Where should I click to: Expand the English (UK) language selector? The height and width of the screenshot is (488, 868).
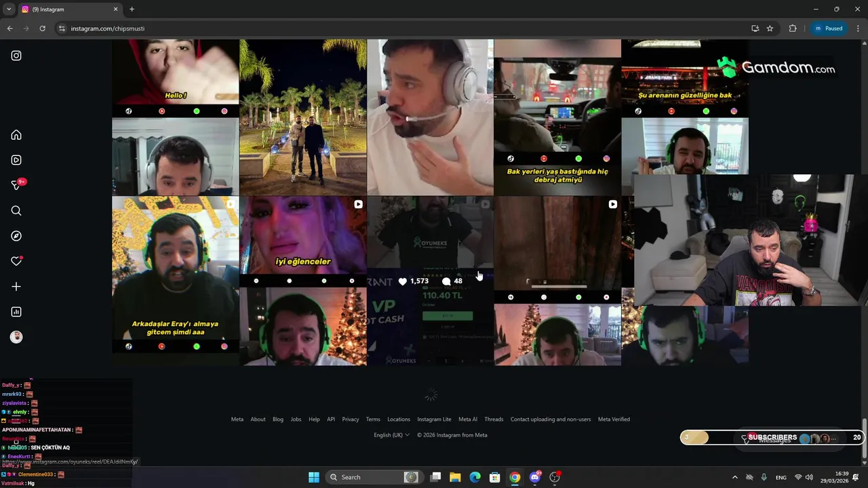coord(391,435)
